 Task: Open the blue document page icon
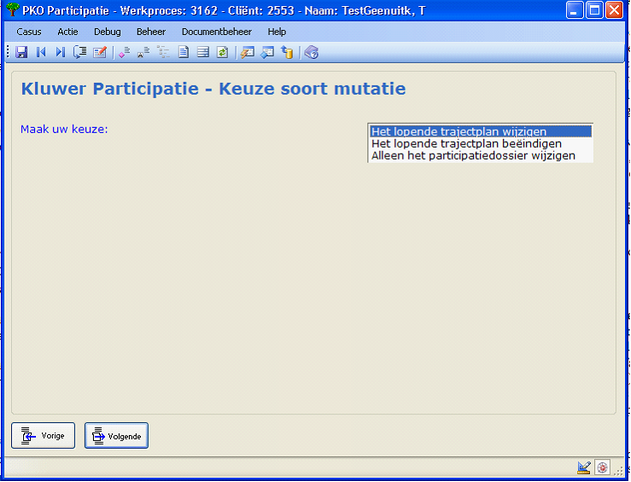184,52
